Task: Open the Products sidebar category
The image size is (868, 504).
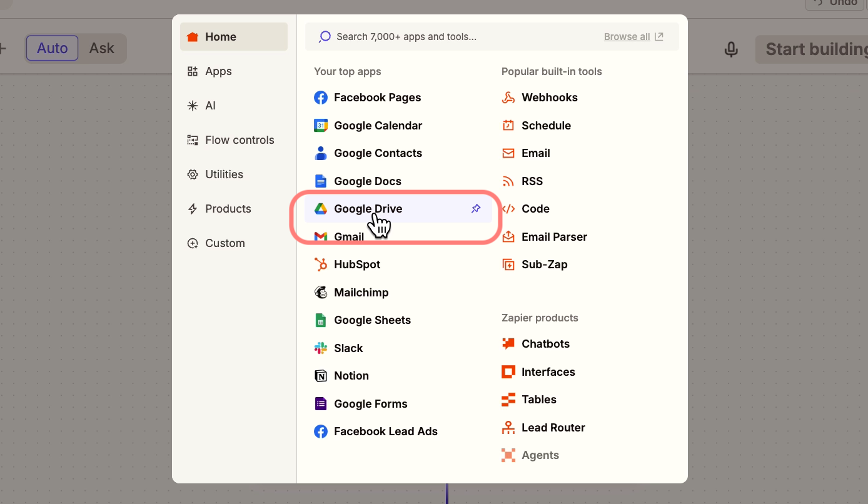Action: coord(234,209)
